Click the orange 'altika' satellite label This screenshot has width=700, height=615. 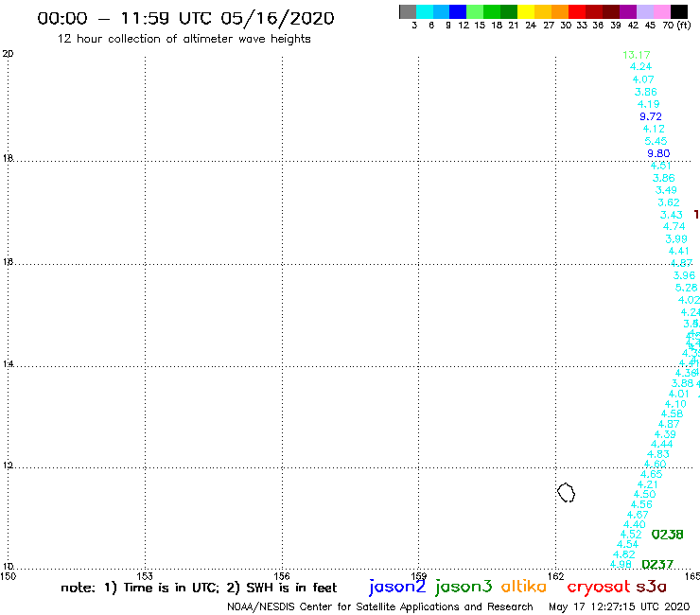point(524,587)
